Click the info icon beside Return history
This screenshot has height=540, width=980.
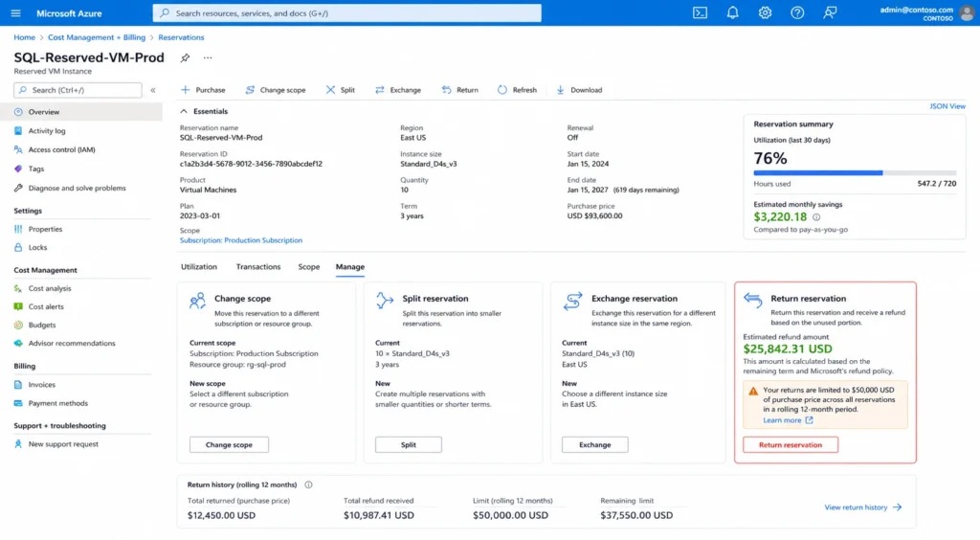[x=308, y=484]
